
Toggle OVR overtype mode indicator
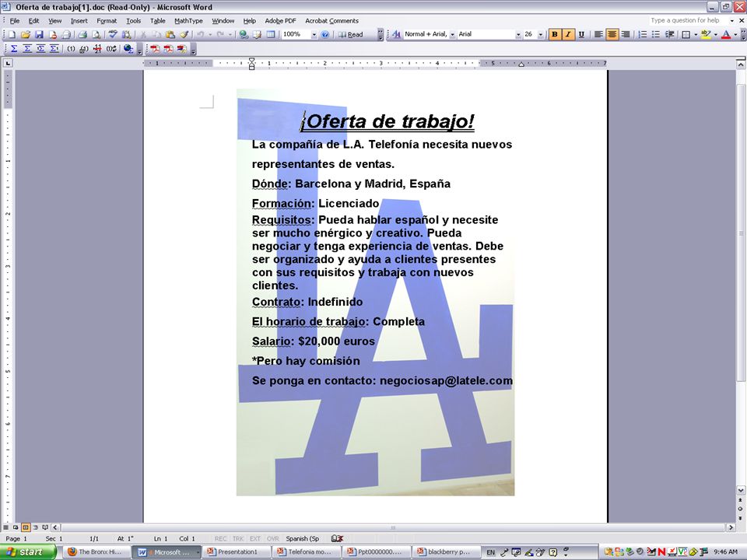pyautogui.click(x=273, y=538)
